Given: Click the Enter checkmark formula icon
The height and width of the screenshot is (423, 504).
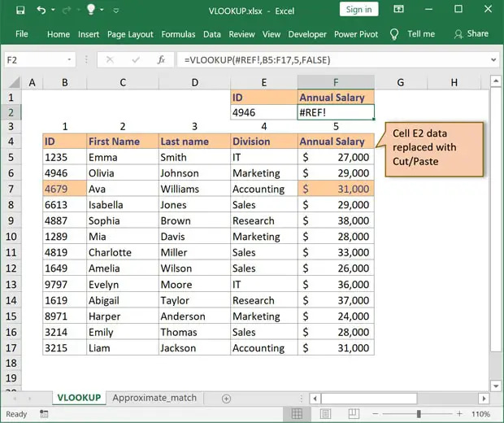Looking at the screenshot, I should click(x=136, y=60).
